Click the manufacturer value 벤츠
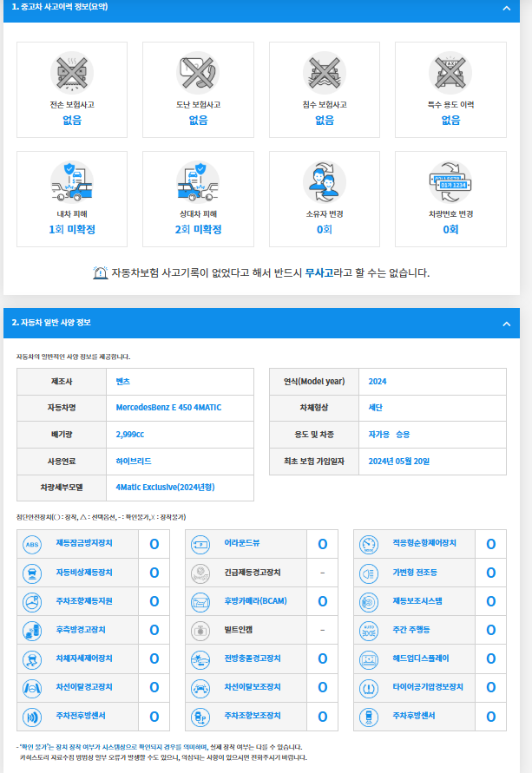Screen dimensions: 532x773 (122, 382)
